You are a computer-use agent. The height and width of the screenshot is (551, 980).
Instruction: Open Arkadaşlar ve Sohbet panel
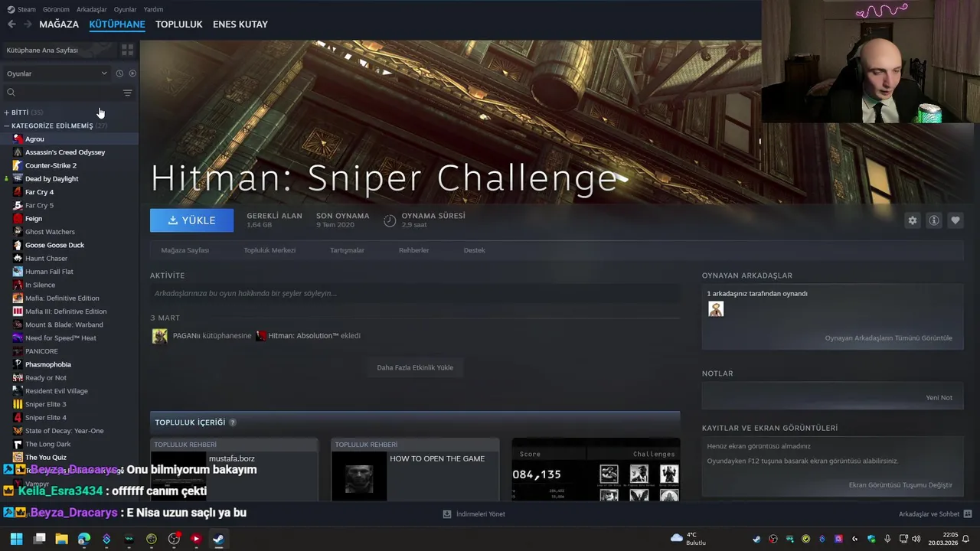(x=935, y=514)
